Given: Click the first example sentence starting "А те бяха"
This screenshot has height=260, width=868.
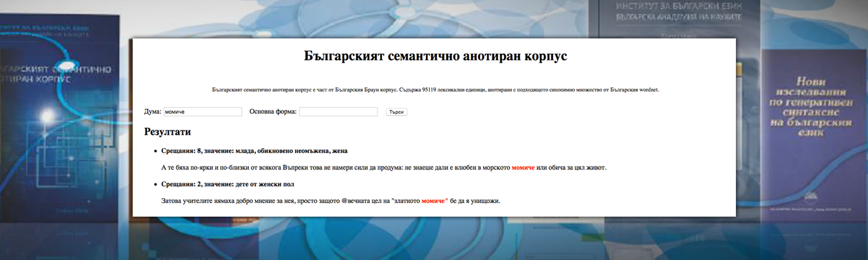Looking at the screenshot, I should [335, 168].
